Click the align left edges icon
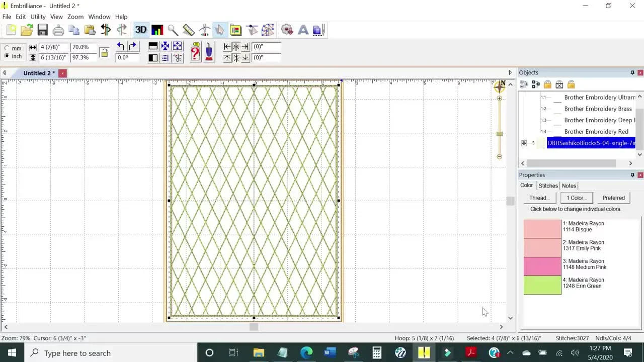644x362 pixels. (227, 46)
